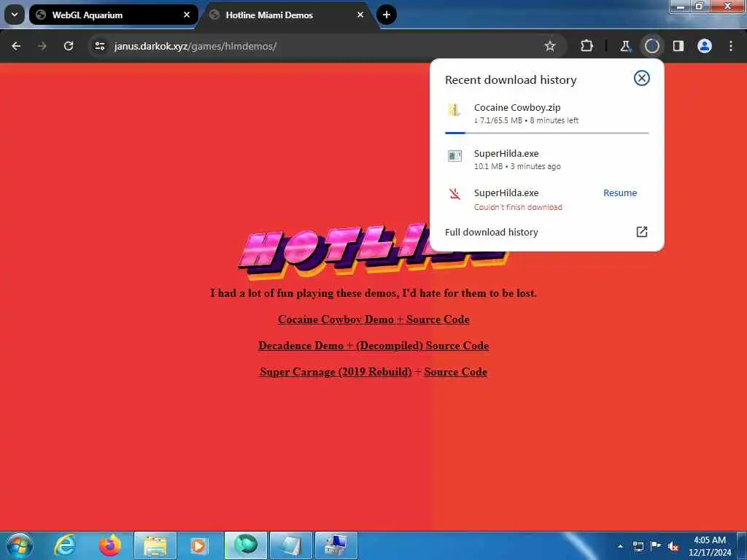Open Windows Explorer folder from the taskbar
The width and height of the screenshot is (747, 560).
point(155,545)
